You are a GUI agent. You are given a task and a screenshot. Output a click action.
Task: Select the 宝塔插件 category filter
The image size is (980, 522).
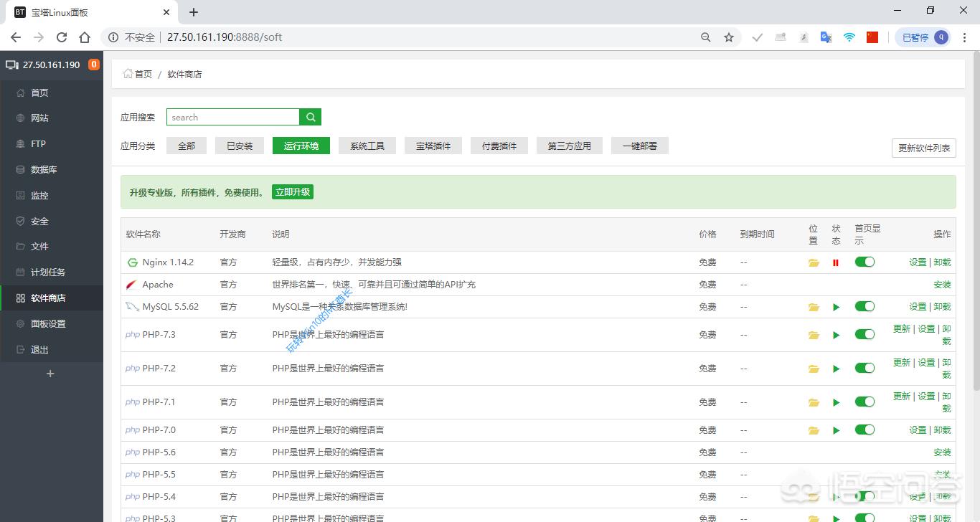[x=433, y=146]
